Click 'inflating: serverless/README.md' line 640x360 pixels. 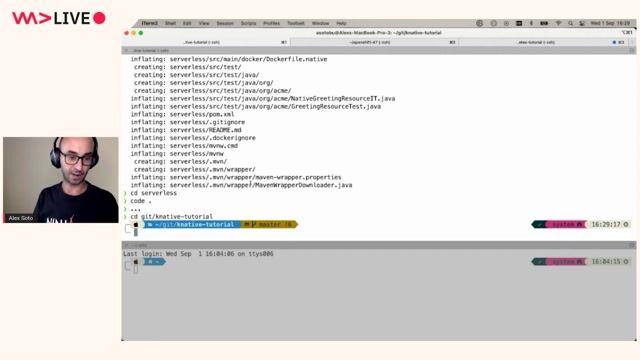click(x=186, y=130)
